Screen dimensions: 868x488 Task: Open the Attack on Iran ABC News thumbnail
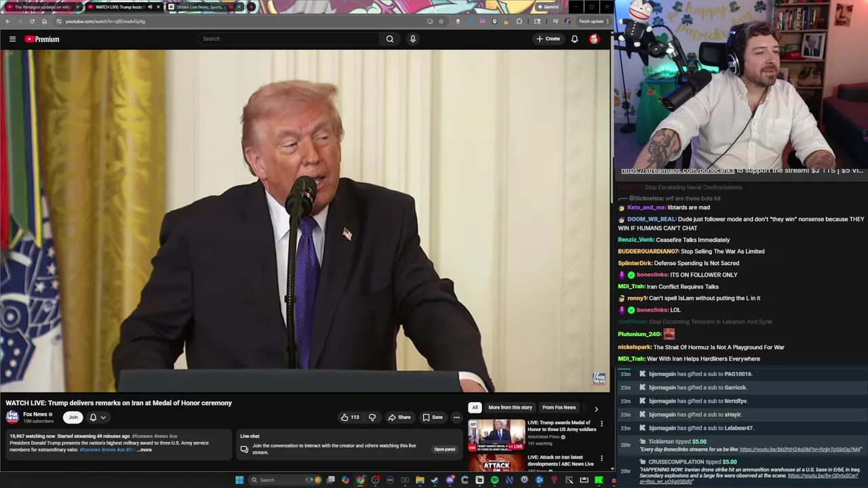click(496, 463)
